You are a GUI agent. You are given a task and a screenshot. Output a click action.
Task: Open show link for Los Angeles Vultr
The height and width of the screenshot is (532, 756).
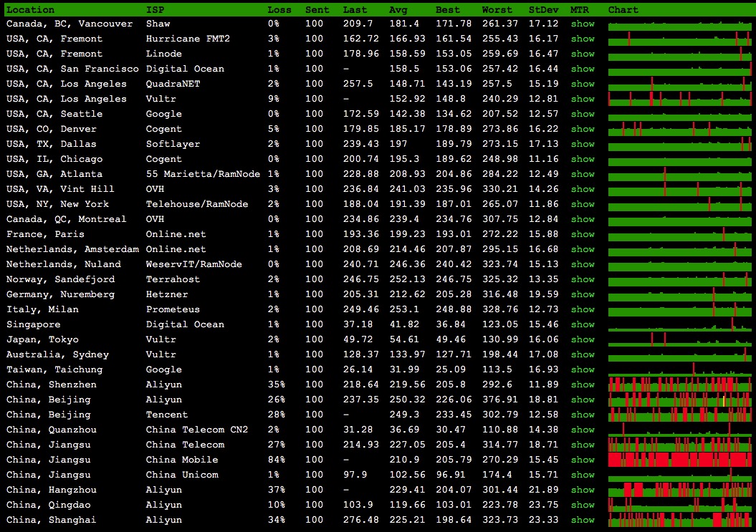(583, 99)
